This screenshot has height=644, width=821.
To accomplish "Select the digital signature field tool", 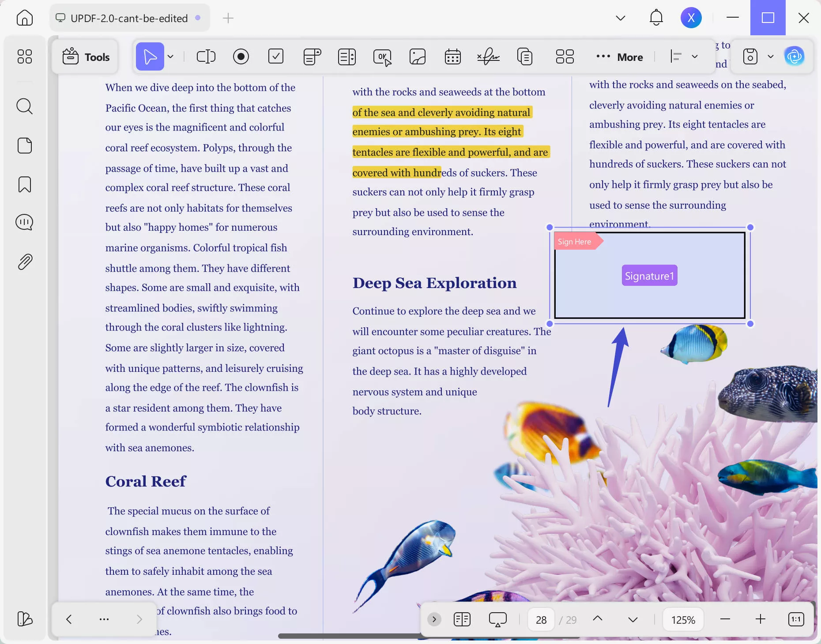I will 488,56.
